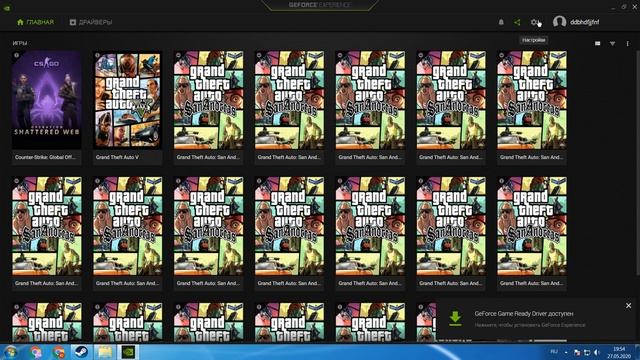The width and height of the screenshot is (640, 360).
Task: Open the ГЛАВНАЯ home tab
Action: [x=35, y=22]
